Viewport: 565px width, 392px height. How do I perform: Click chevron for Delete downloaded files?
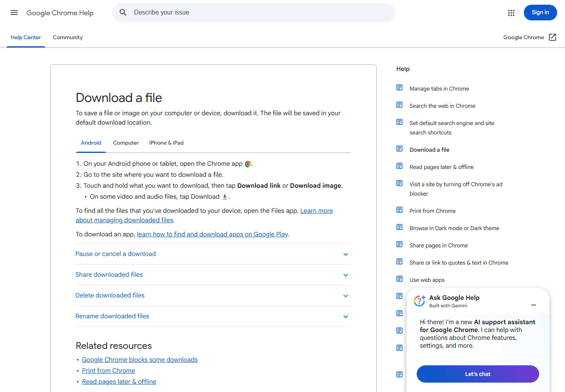(346, 296)
